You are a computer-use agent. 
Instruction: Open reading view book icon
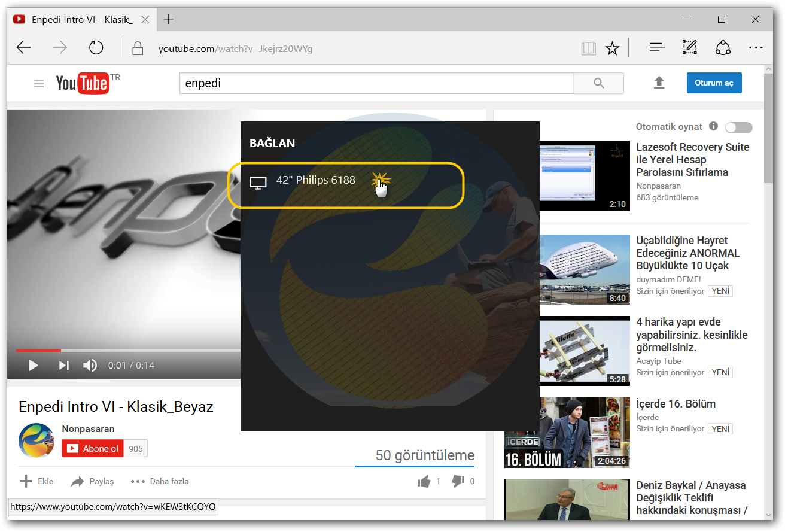coord(589,48)
